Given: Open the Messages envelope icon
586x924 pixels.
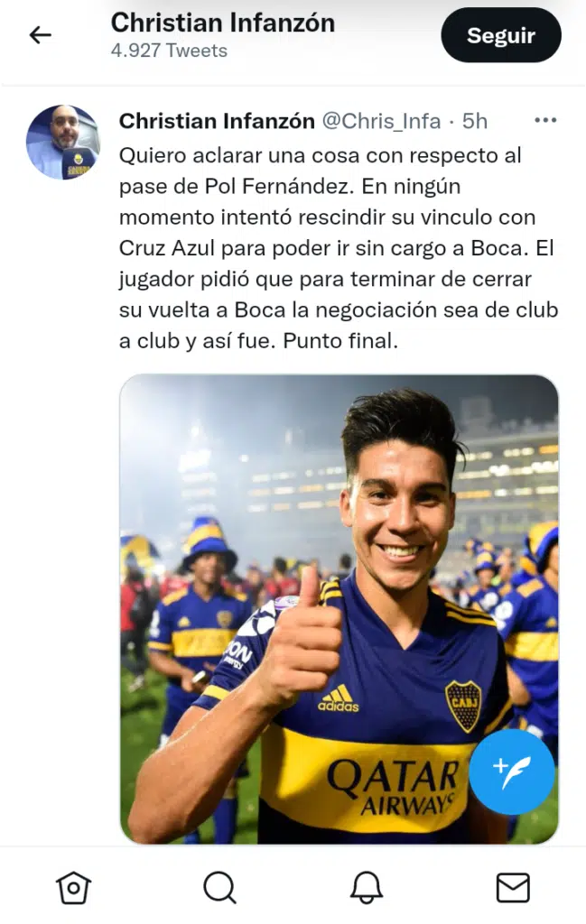Looking at the screenshot, I should (513, 888).
